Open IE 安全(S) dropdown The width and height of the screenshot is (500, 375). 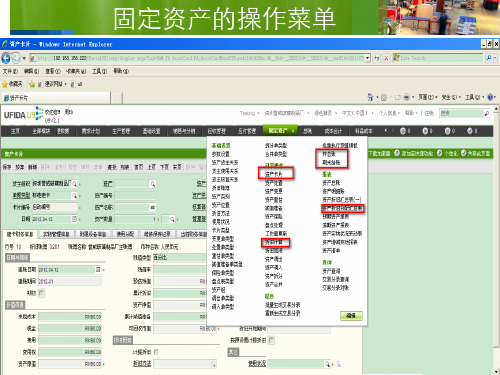click(451, 97)
